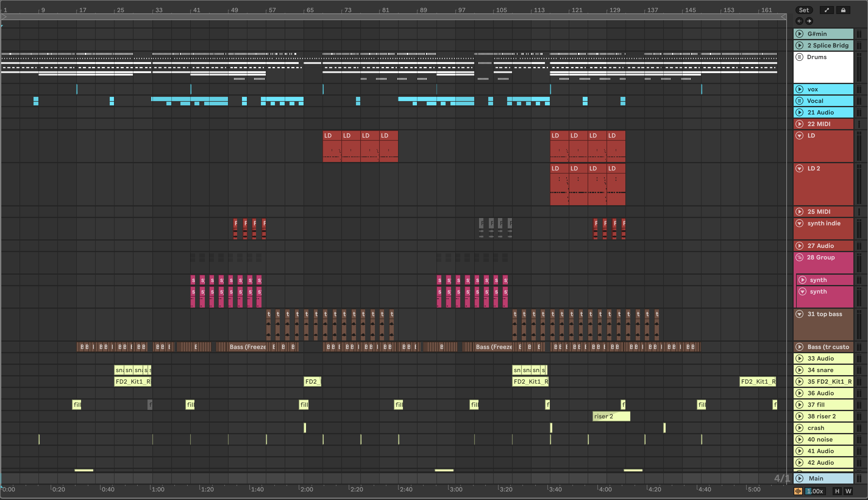Viewport: 868px width, 500px height.
Task: Unfold the 37 fill track
Action: pyautogui.click(x=799, y=404)
